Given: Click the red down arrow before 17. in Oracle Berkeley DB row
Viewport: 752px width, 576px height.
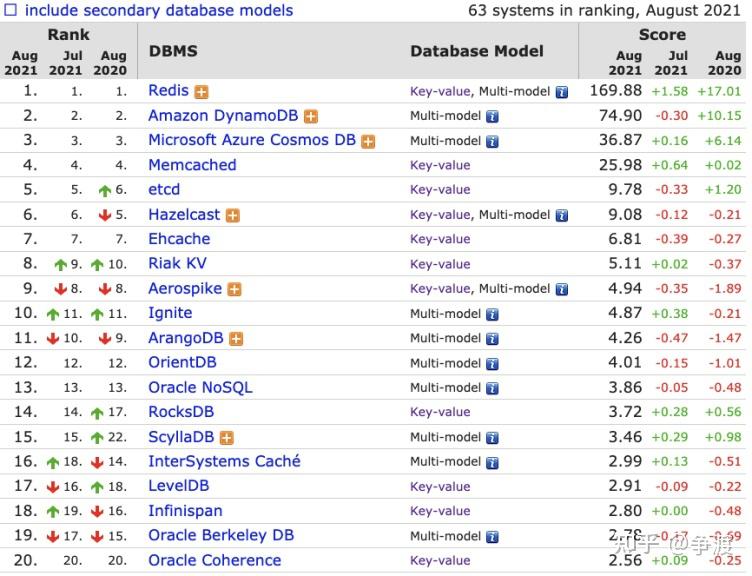Looking at the screenshot, I should click(x=53, y=537).
